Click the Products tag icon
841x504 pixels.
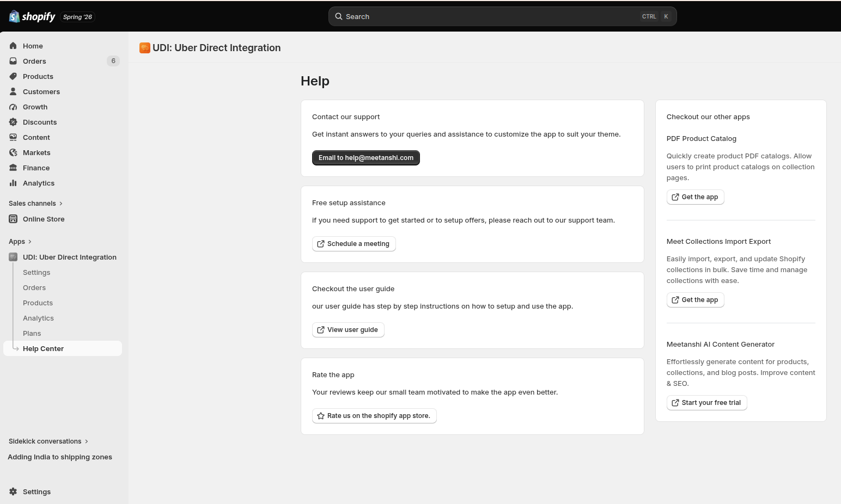tap(13, 76)
